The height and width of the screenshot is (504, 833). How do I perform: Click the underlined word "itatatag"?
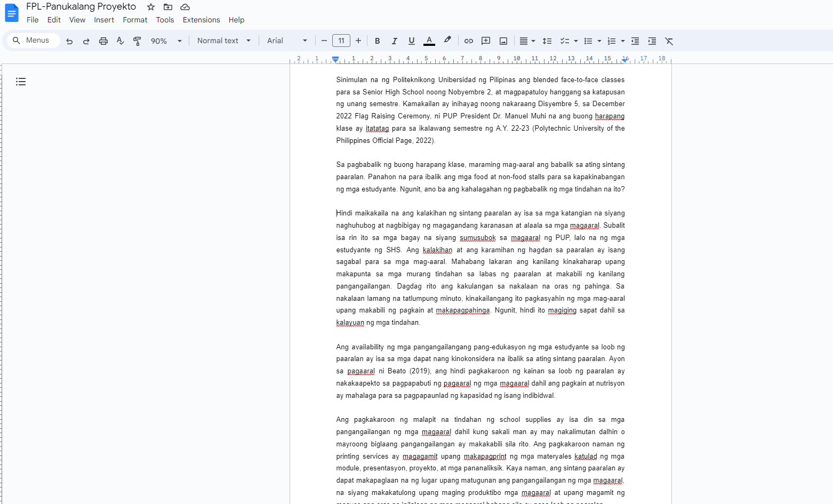click(x=377, y=129)
